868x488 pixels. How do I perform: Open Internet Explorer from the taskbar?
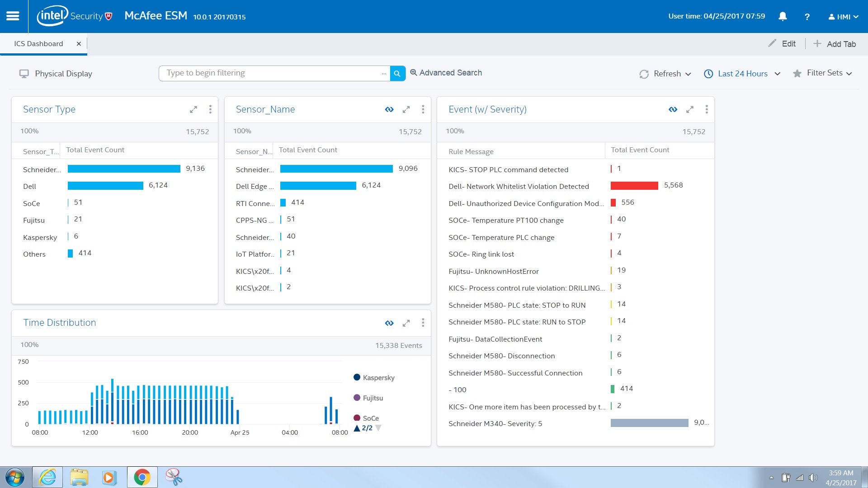pos(47,477)
